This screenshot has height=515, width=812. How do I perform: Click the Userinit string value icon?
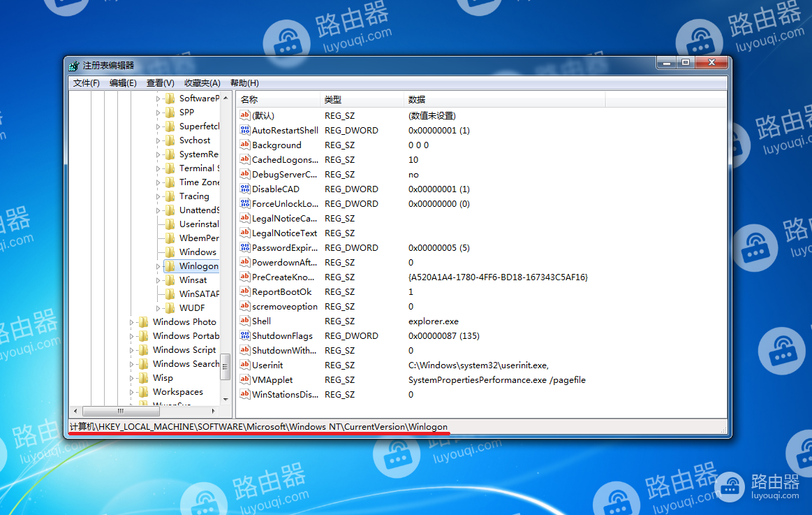point(245,365)
